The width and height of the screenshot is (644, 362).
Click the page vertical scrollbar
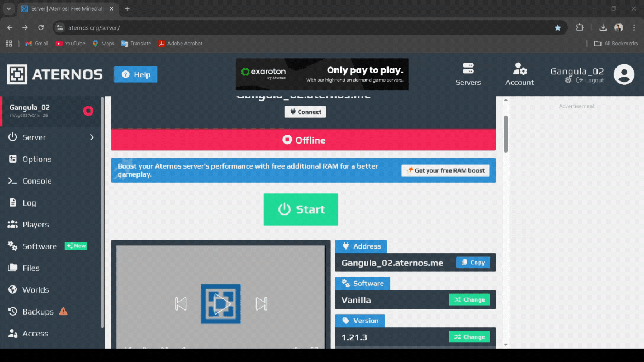[506, 134]
